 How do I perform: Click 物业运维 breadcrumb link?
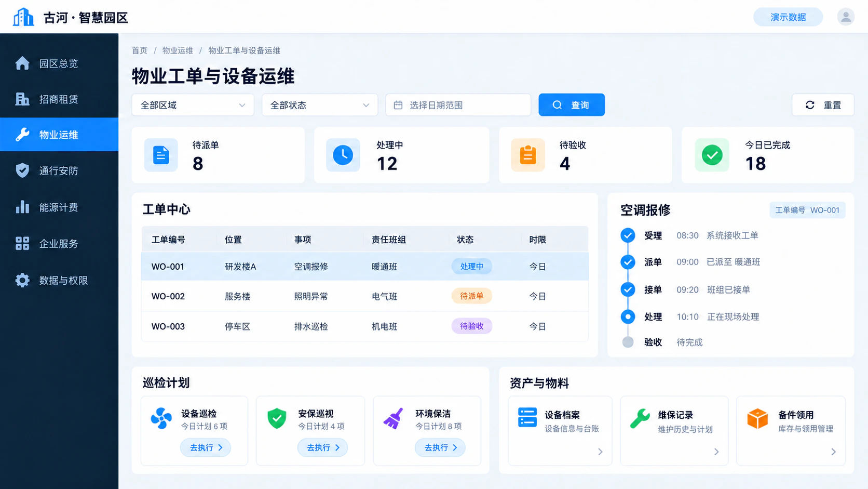pyautogui.click(x=178, y=50)
